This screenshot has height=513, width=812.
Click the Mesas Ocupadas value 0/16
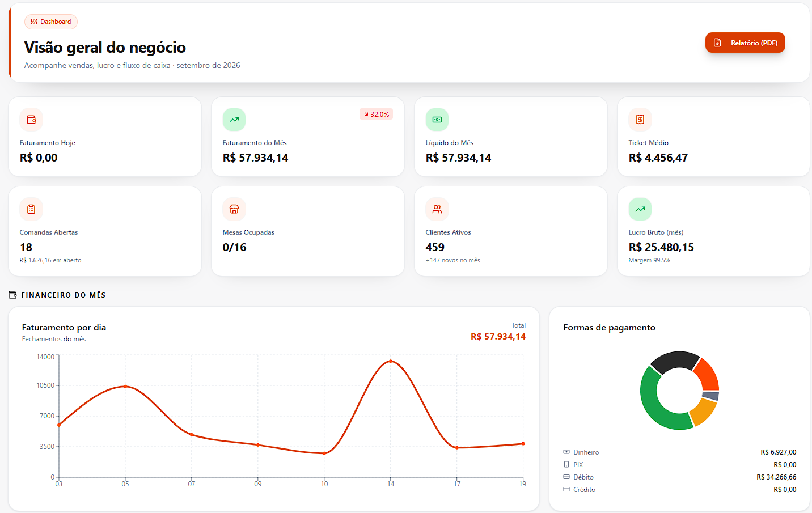point(235,247)
